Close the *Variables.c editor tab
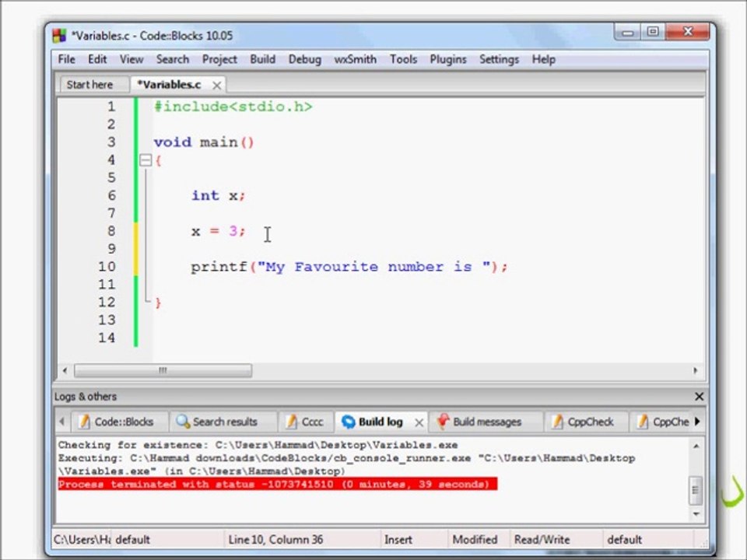The width and height of the screenshot is (747, 560). coord(217,86)
